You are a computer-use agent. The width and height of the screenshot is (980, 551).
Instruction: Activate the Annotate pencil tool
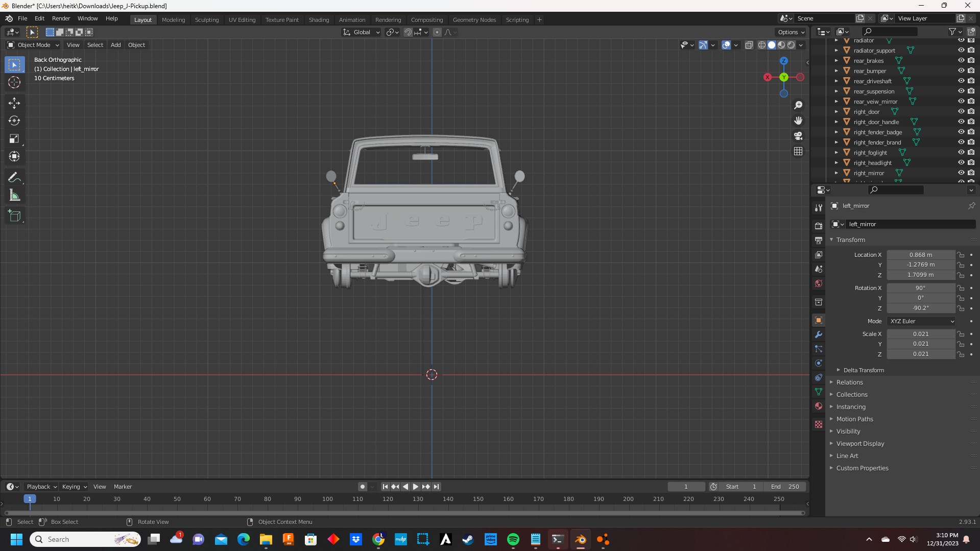tap(14, 178)
